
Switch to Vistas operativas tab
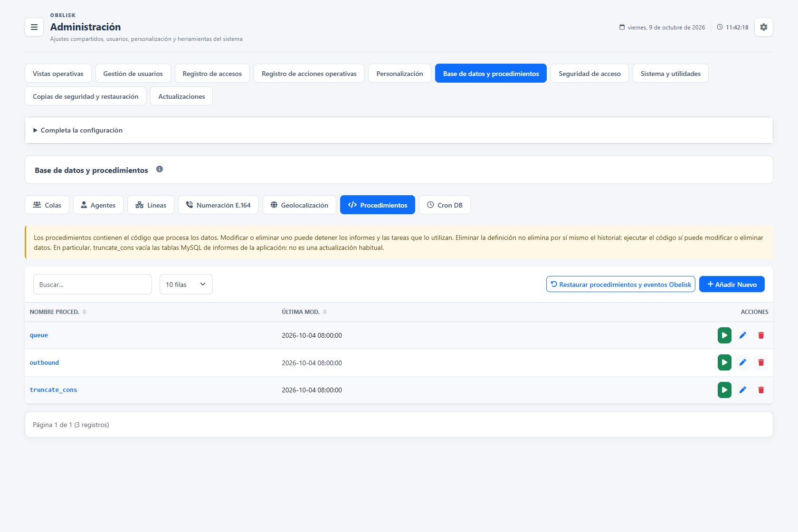tap(58, 74)
